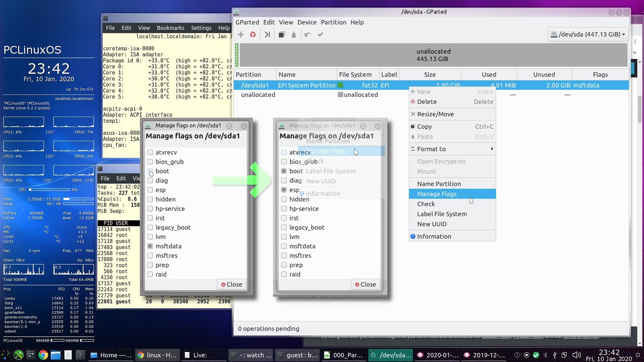Open the GParted menu in the menu bar

point(247,22)
